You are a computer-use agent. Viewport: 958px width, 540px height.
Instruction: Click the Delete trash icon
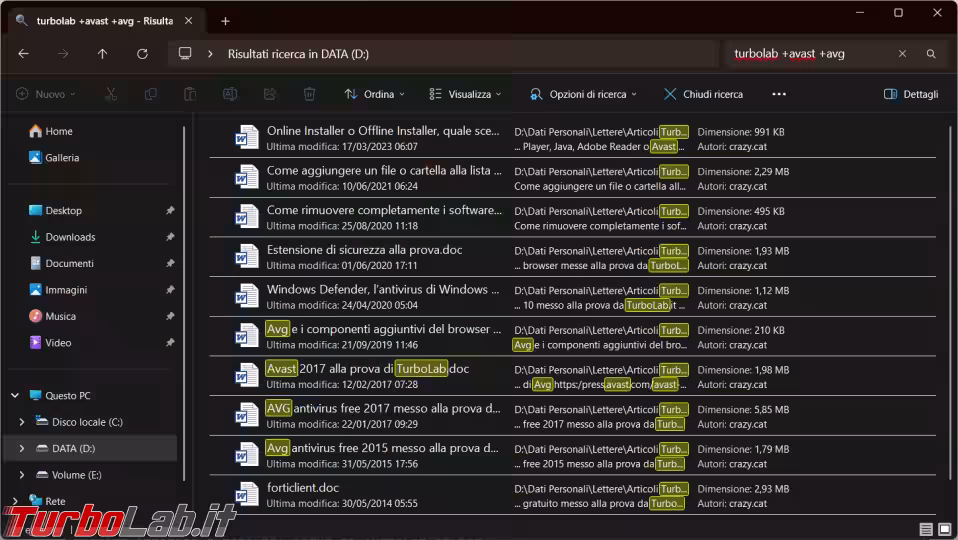[x=309, y=94]
